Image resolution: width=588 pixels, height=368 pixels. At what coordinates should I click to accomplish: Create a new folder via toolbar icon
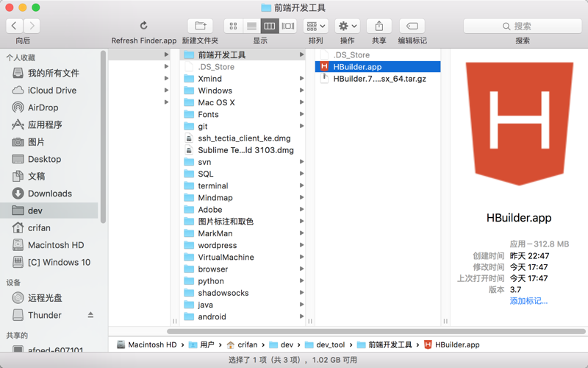200,26
